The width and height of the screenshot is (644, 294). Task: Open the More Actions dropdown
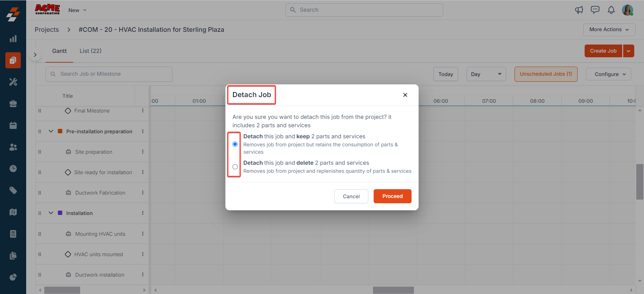click(609, 29)
